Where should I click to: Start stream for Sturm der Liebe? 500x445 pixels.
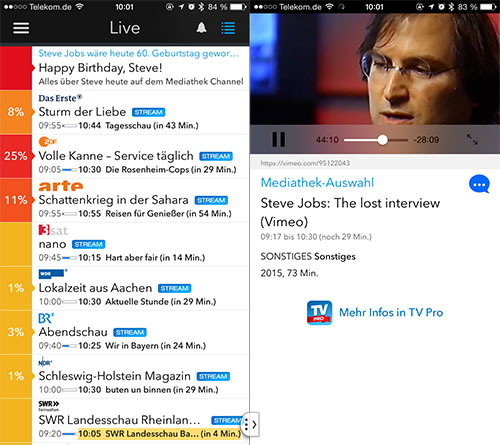pyautogui.click(x=149, y=112)
